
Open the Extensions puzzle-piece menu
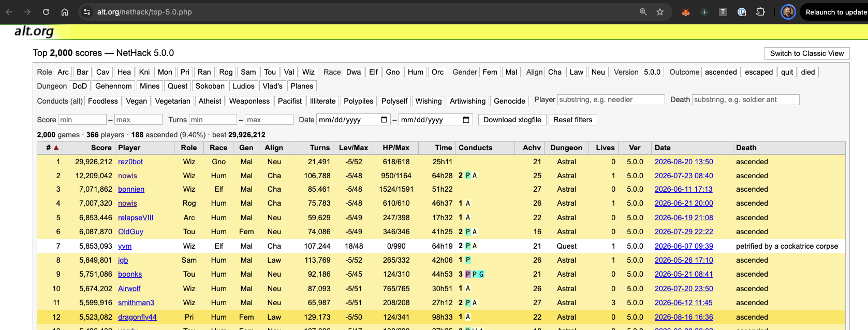[x=760, y=12]
